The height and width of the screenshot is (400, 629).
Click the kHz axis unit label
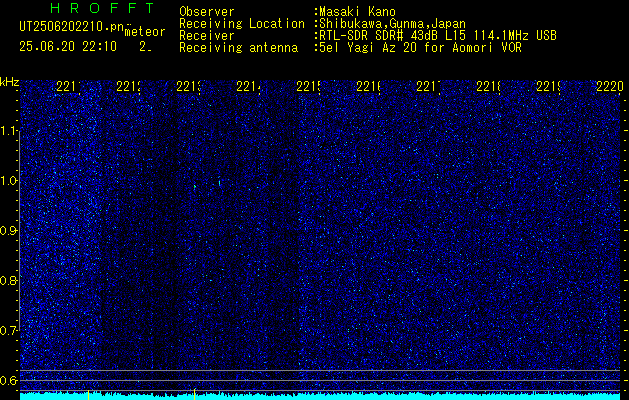pyautogui.click(x=10, y=82)
